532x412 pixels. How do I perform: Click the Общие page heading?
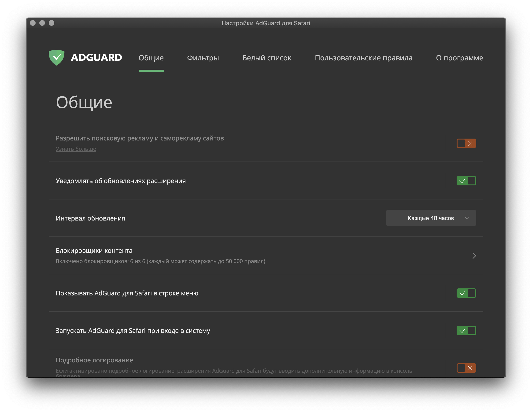pyautogui.click(x=84, y=103)
